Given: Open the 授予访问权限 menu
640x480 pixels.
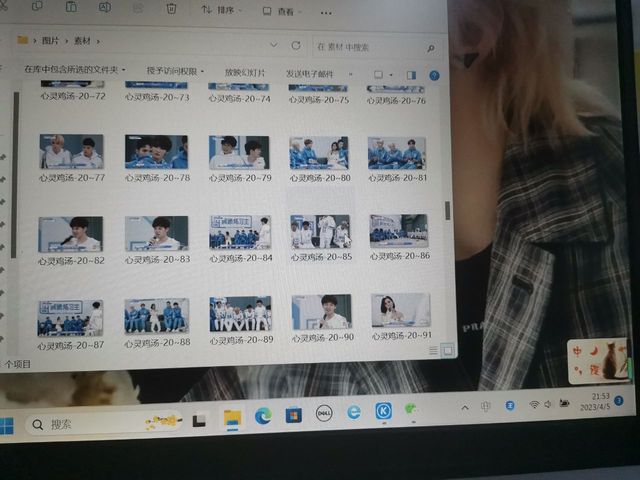Looking at the screenshot, I should tap(175, 71).
